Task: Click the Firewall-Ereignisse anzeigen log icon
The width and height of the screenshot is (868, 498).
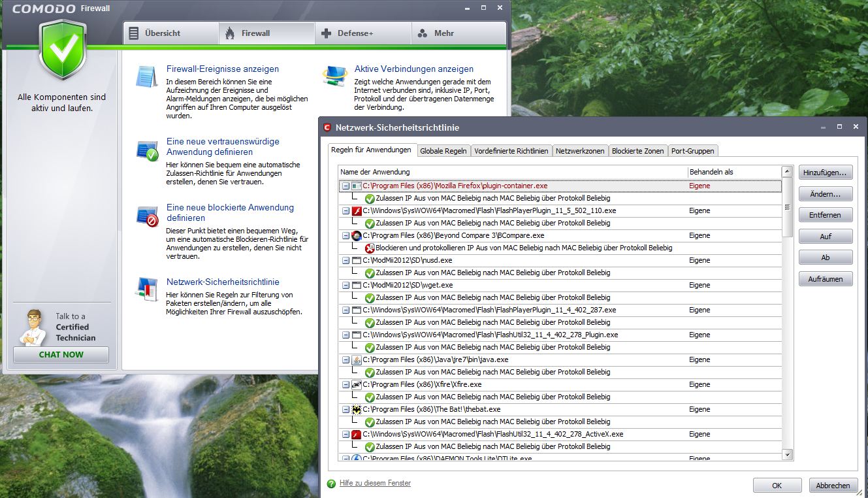Action: coord(147,76)
